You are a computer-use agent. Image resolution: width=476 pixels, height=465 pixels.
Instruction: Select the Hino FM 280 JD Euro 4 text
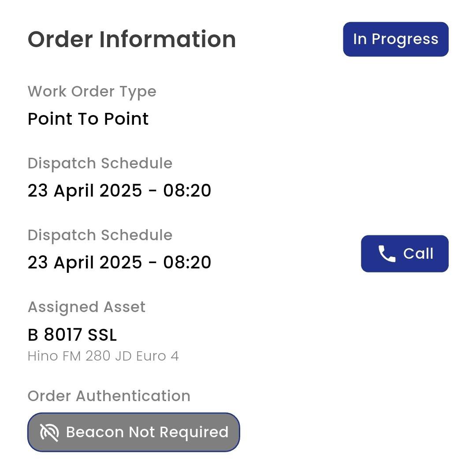(x=104, y=356)
